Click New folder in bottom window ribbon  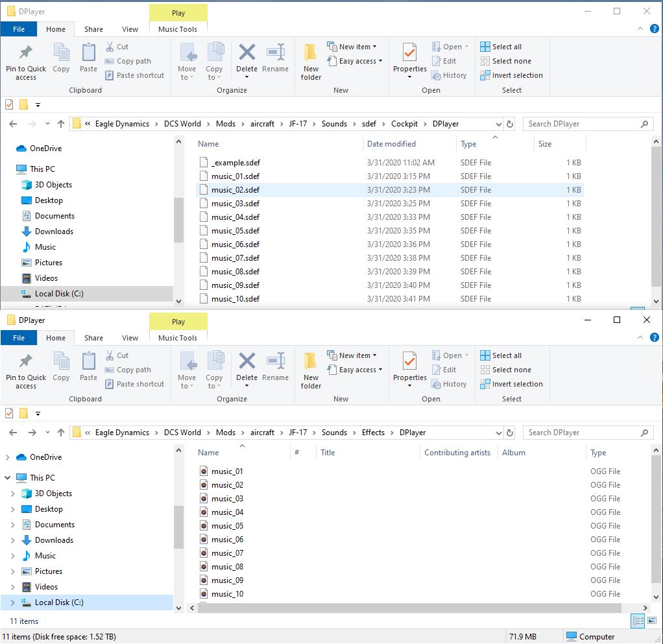[311, 370]
